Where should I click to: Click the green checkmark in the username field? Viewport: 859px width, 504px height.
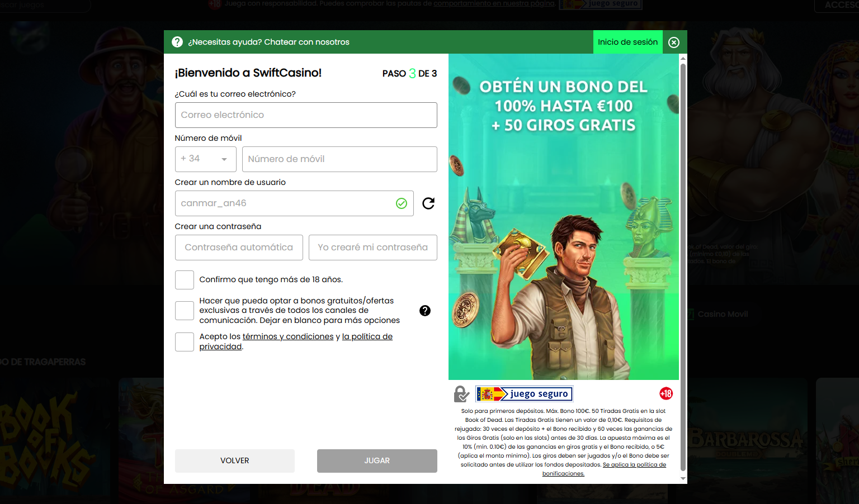point(402,203)
